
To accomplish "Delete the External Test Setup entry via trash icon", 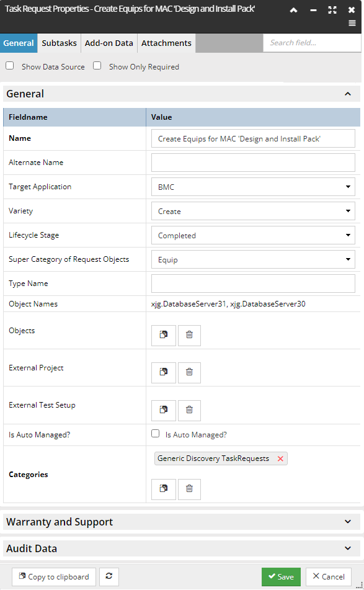I will click(189, 409).
